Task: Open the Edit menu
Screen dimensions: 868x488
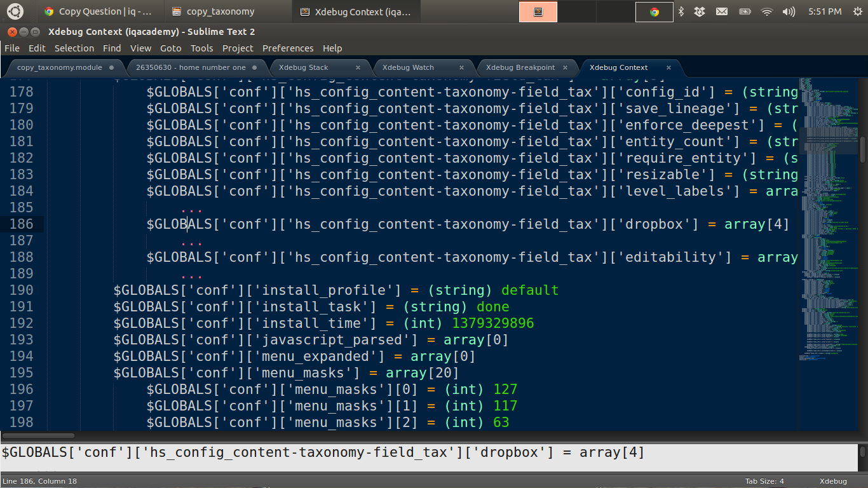Action: click(x=37, y=48)
